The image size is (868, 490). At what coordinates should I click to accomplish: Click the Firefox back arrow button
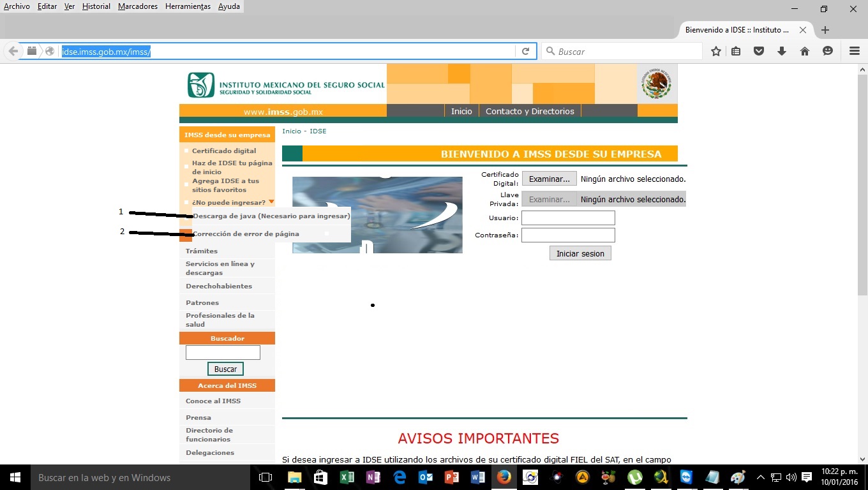13,52
